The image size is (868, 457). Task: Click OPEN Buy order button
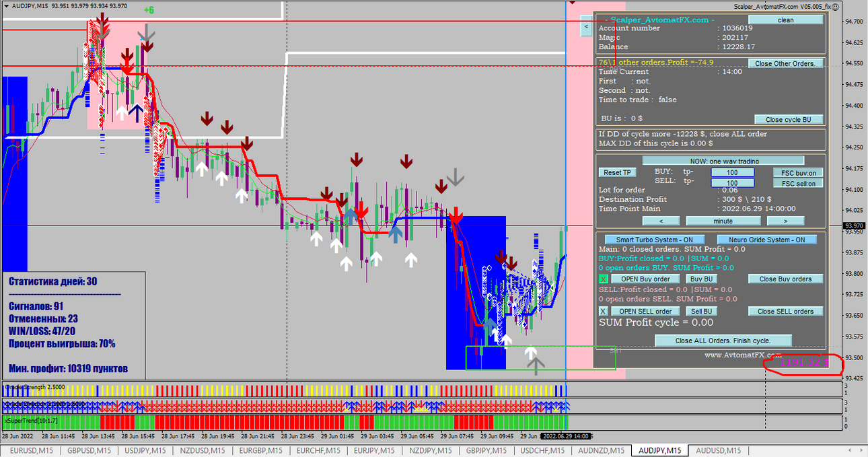645,279
